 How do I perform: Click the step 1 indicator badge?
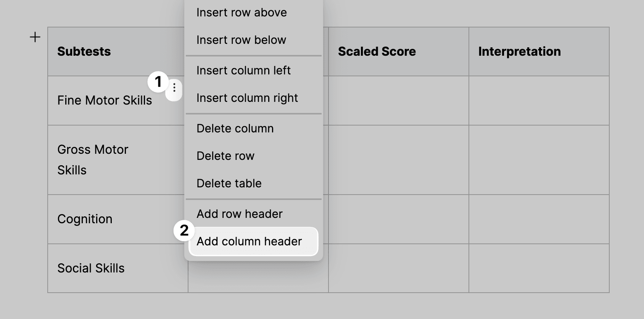(x=158, y=81)
